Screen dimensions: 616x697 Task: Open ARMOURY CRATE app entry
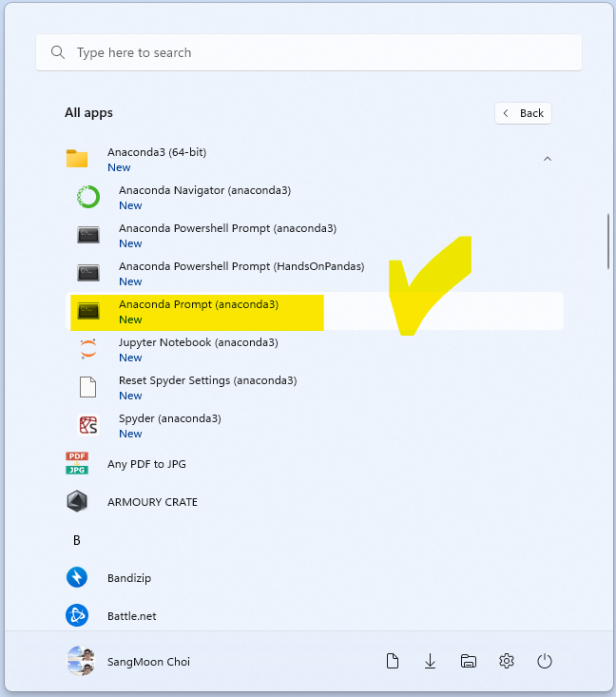(315, 501)
